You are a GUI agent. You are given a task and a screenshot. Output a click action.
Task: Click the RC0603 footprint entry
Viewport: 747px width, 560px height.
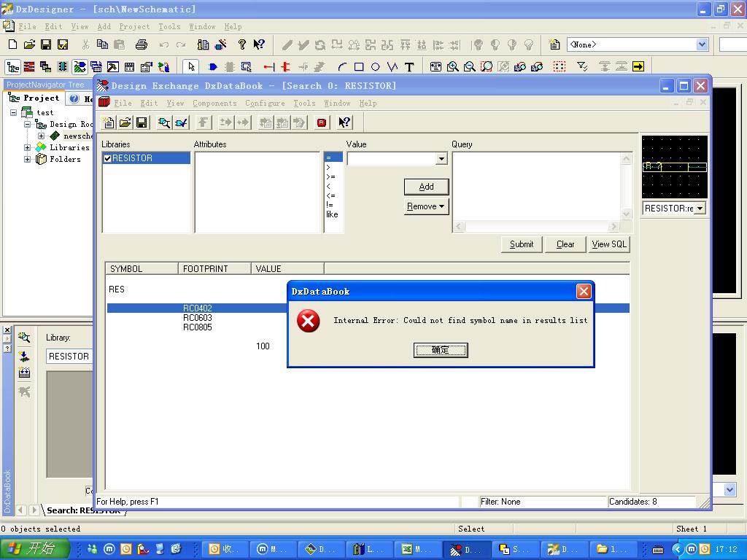click(x=197, y=318)
